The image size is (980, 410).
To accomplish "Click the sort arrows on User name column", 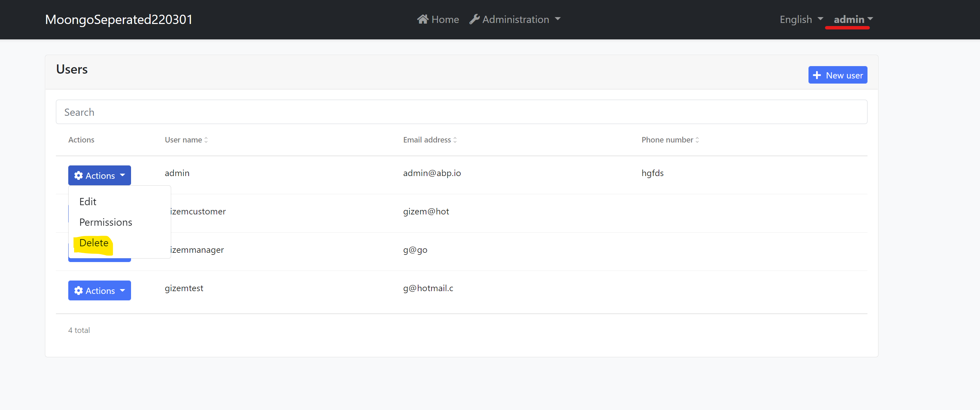I will (x=206, y=140).
